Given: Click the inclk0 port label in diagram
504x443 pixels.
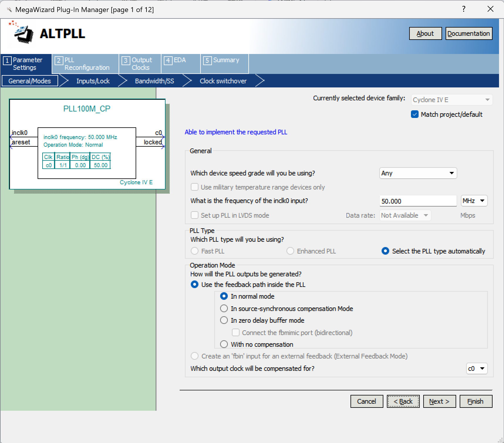Looking at the screenshot, I should 19,133.
